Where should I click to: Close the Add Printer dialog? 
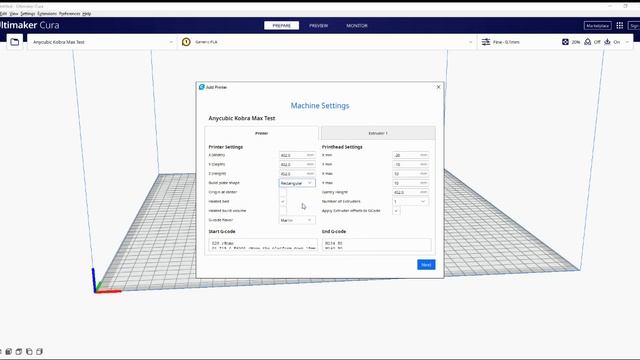pos(438,87)
